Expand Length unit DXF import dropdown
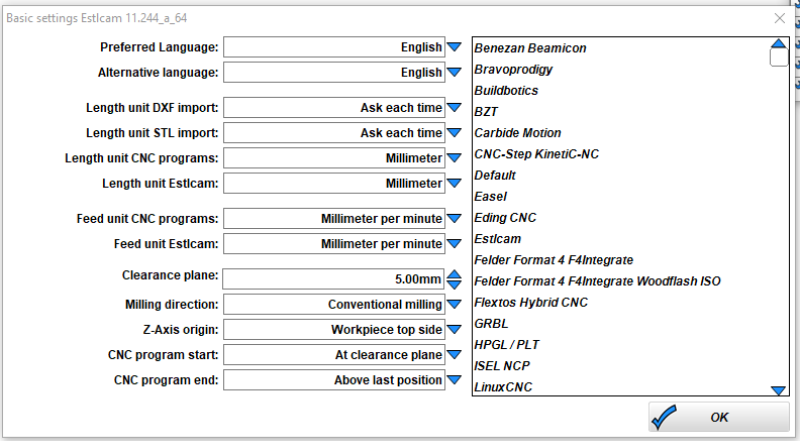This screenshot has width=800, height=441. (454, 108)
